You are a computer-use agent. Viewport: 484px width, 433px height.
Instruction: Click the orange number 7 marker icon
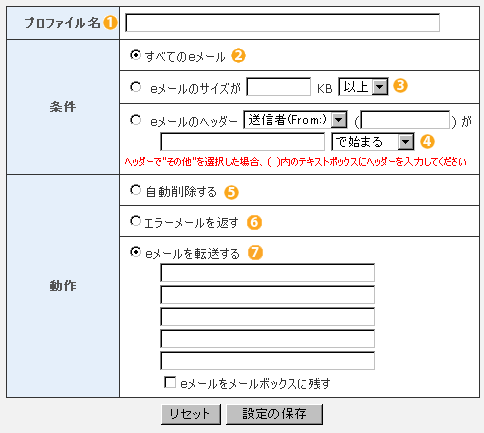click(x=255, y=252)
